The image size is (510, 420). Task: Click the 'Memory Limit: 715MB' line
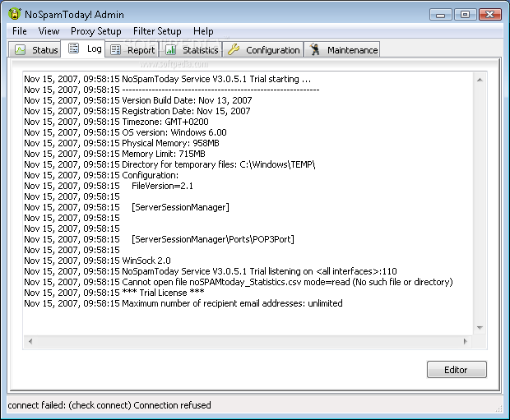(x=114, y=154)
